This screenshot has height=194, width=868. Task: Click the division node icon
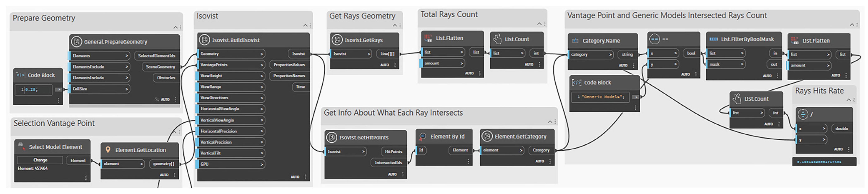coord(803,115)
